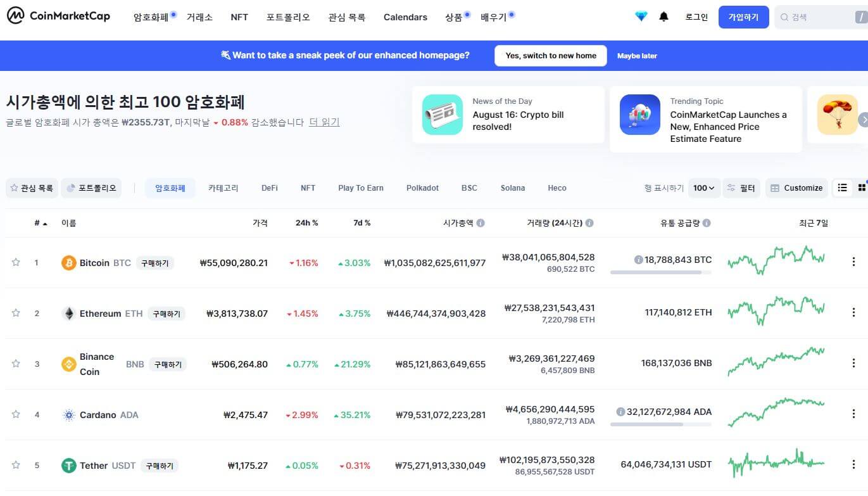Image resolution: width=868 pixels, height=496 pixels.
Task: Click the Binance Coin logo
Action: coord(68,364)
